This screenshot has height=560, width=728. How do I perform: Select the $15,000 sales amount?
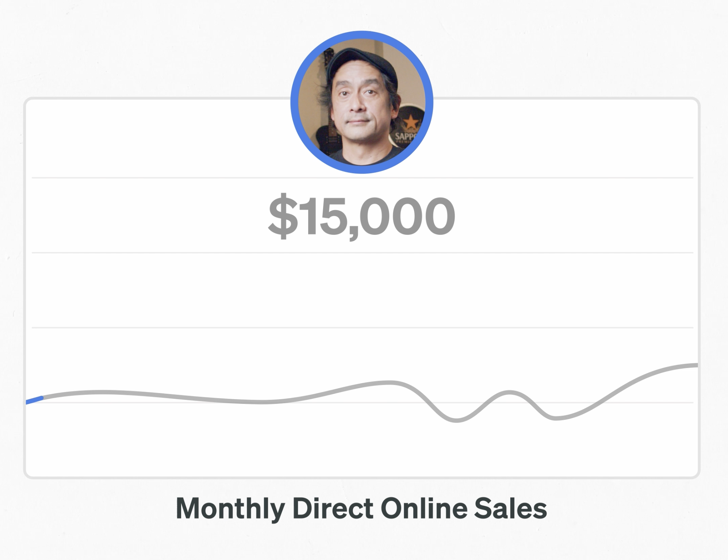(361, 217)
